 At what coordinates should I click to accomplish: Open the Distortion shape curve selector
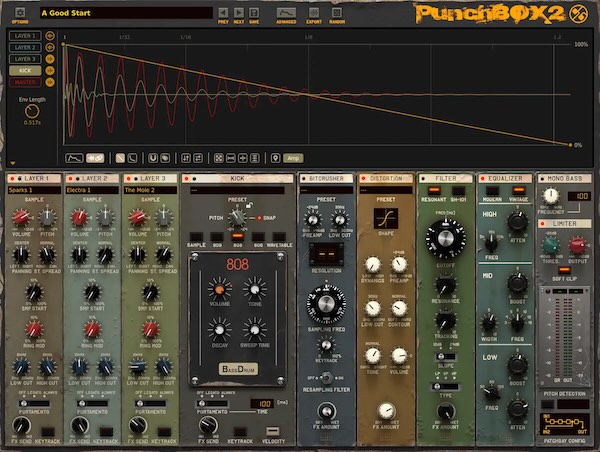386,219
